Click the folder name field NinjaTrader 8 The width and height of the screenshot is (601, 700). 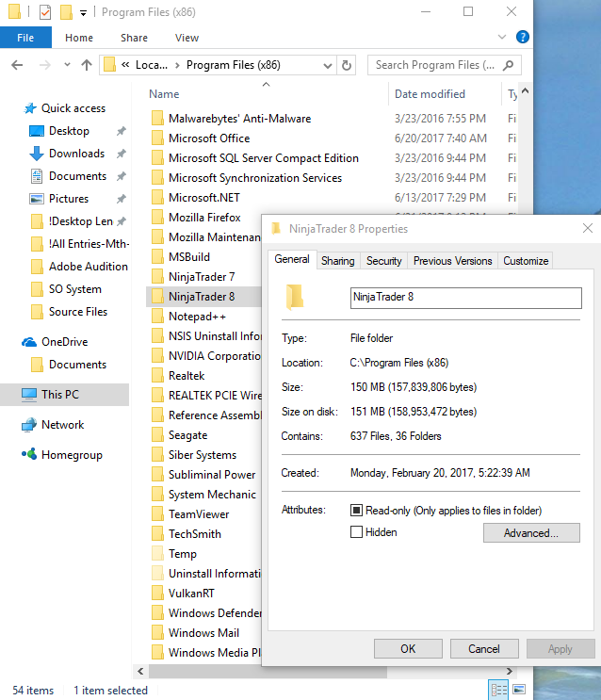466,298
